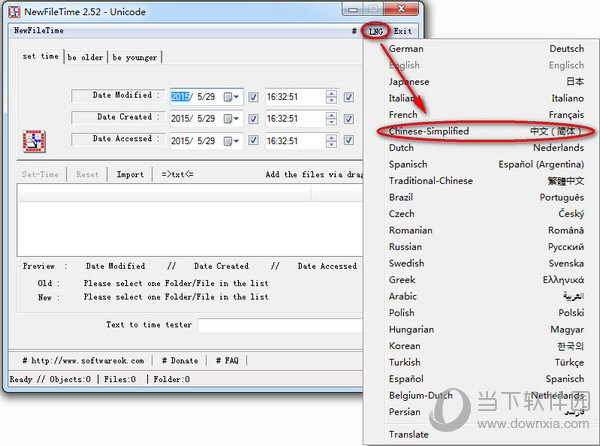Select Italian language
This screenshot has height=446, width=600.
(486, 98)
